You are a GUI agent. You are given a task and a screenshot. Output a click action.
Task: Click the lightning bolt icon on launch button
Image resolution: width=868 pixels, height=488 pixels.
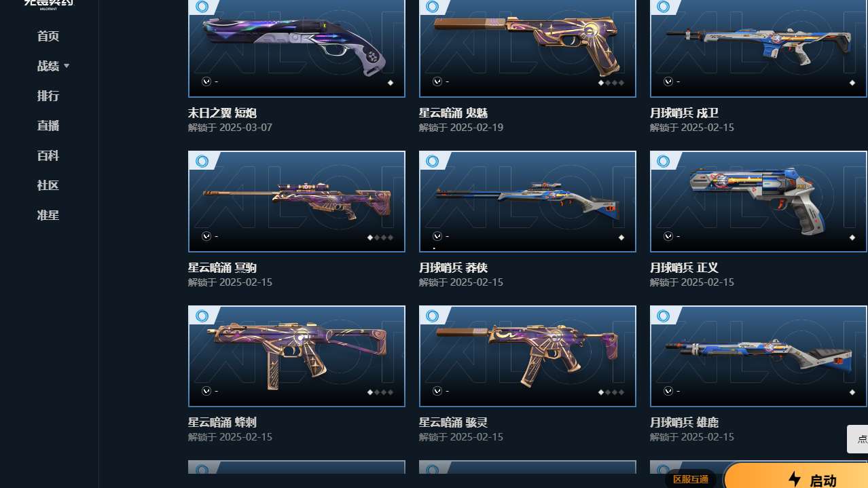pos(795,479)
